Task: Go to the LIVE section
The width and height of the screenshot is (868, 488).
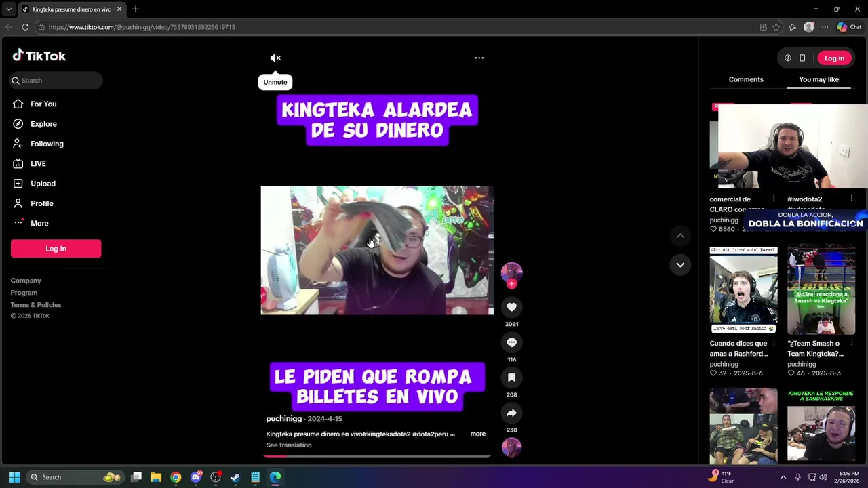Action: click(x=38, y=163)
